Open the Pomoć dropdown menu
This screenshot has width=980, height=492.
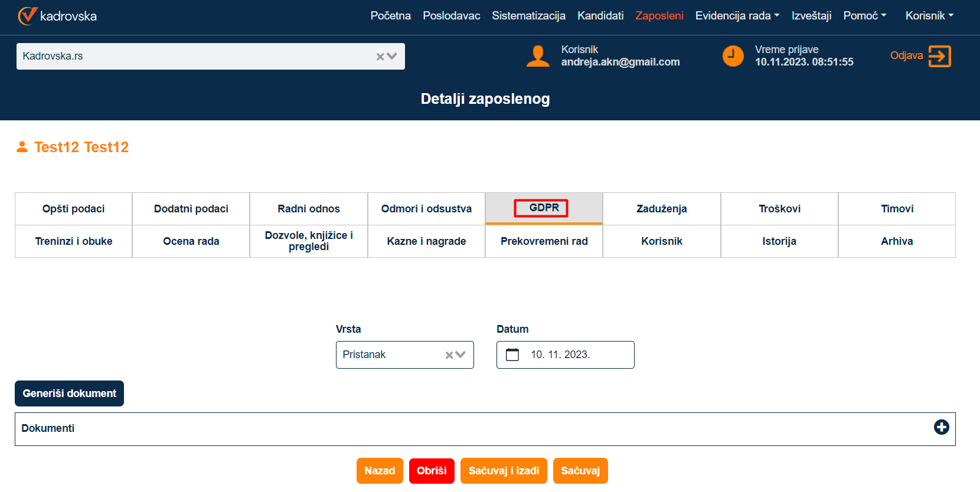pos(864,16)
